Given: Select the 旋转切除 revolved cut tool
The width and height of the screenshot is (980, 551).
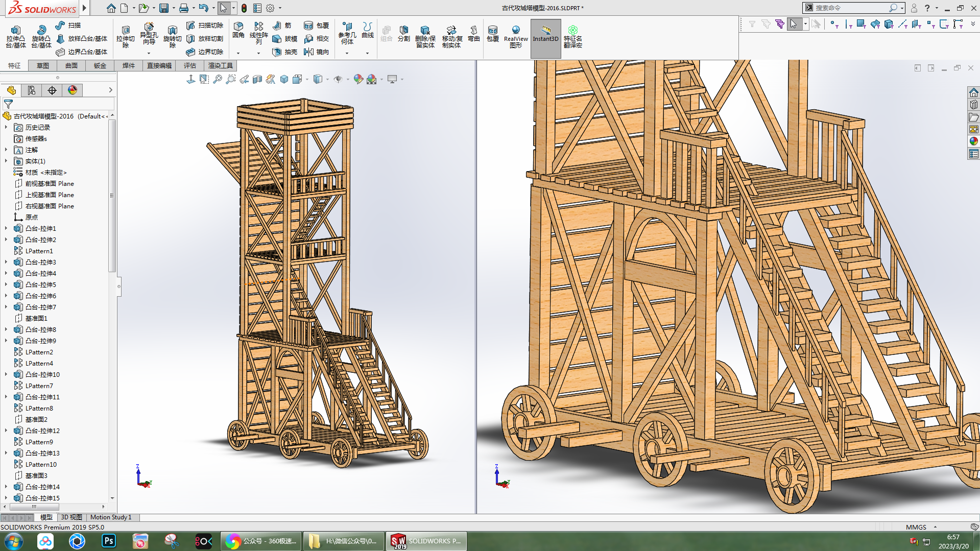Looking at the screenshot, I should (172, 36).
